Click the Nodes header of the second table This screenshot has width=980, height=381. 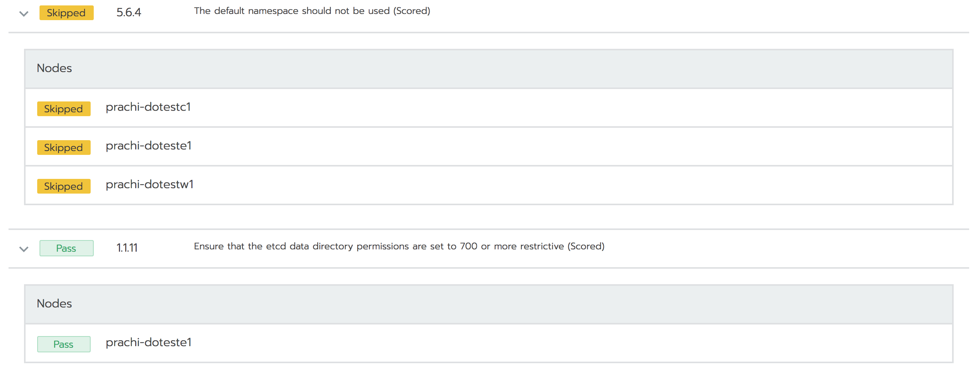(x=54, y=304)
